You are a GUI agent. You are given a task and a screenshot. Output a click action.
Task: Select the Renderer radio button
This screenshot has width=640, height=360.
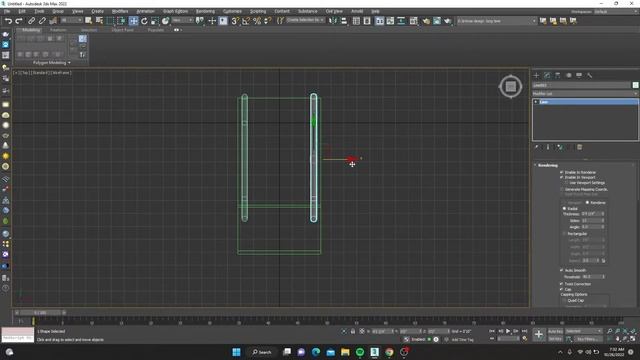587,202
